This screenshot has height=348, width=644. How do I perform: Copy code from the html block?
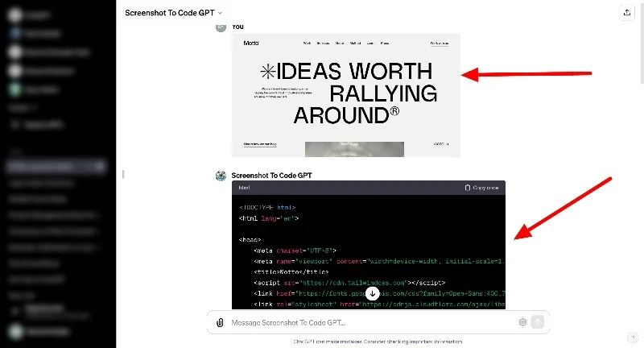[x=481, y=188]
